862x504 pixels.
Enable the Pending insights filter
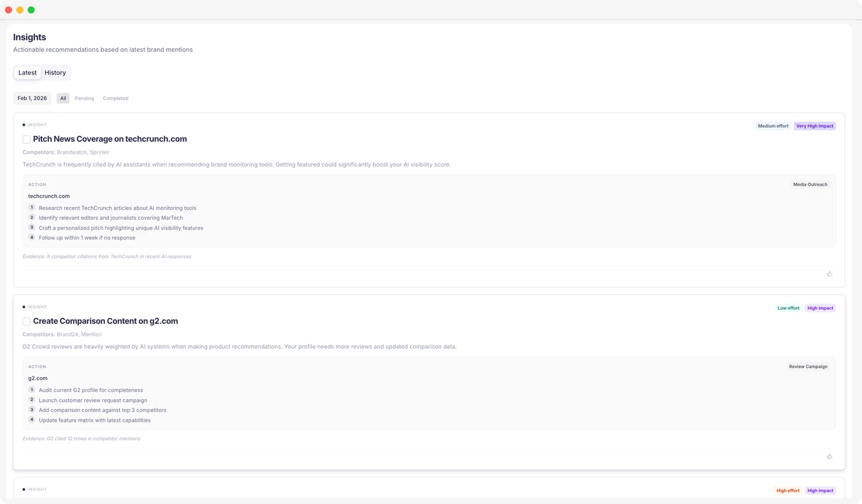(x=84, y=98)
